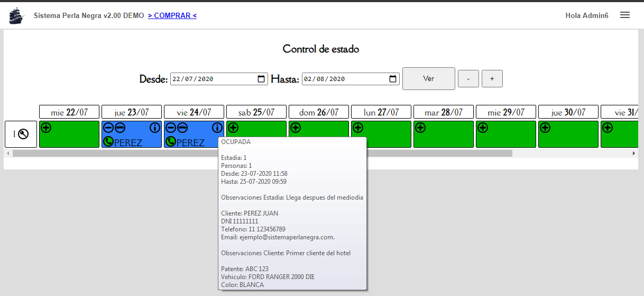Click the pirate ship logo

pyautogui.click(x=17, y=15)
